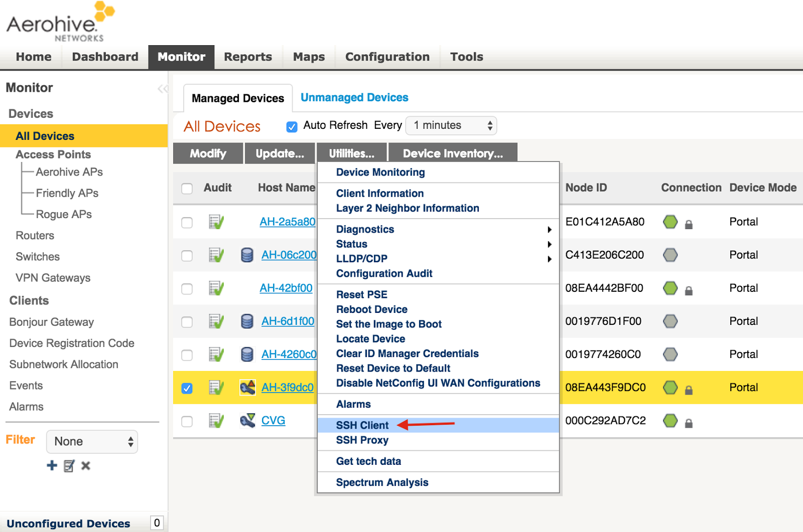The width and height of the screenshot is (803, 532).
Task: Click the Modify button
Action: (x=208, y=153)
